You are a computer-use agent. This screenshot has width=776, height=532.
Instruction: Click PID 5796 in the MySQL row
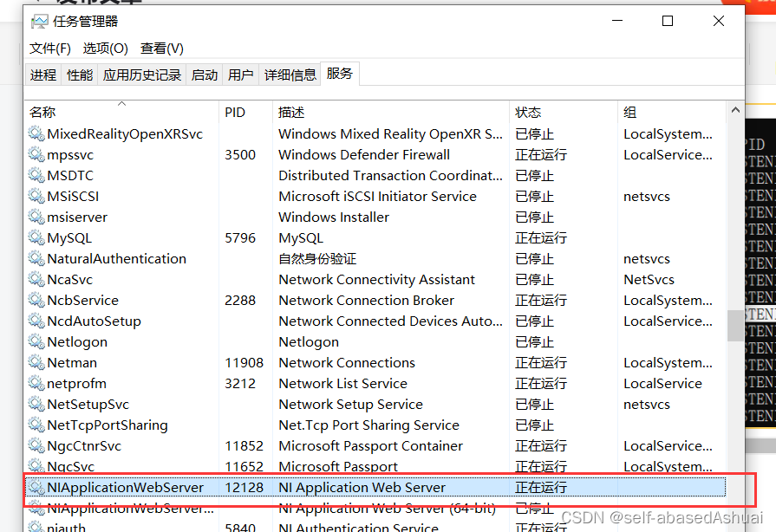point(240,237)
